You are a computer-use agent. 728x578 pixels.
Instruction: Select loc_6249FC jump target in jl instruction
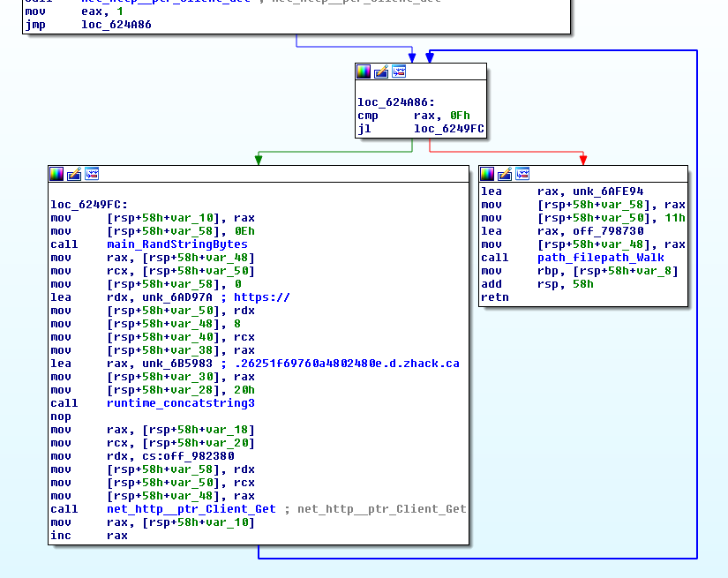(449, 129)
